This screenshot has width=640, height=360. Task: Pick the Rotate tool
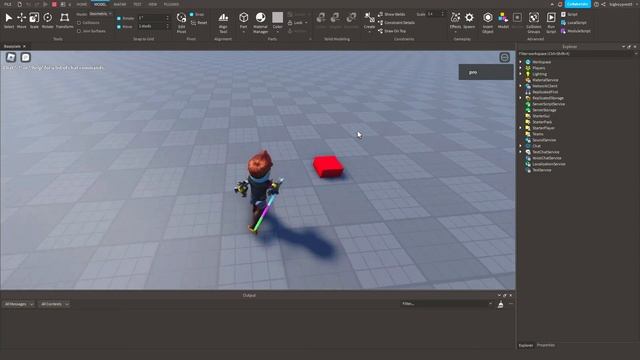click(x=48, y=20)
